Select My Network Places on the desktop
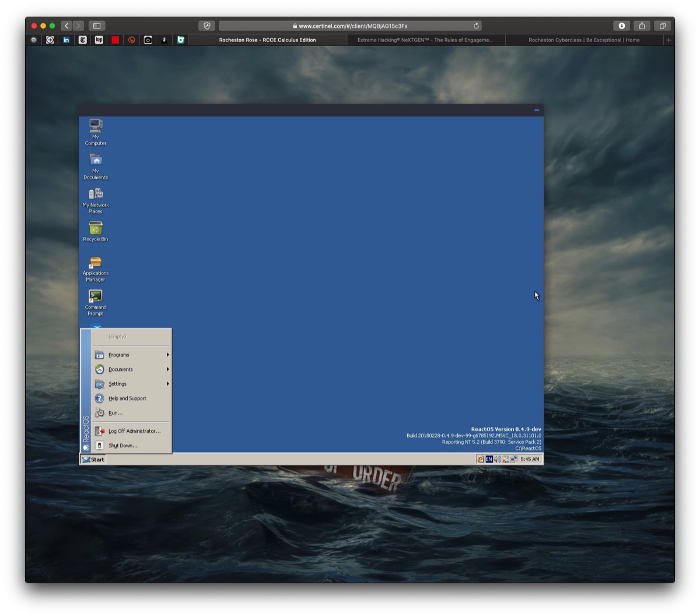Image resolution: width=700 pixels, height=616 pixels. click(x=96, y=200)
